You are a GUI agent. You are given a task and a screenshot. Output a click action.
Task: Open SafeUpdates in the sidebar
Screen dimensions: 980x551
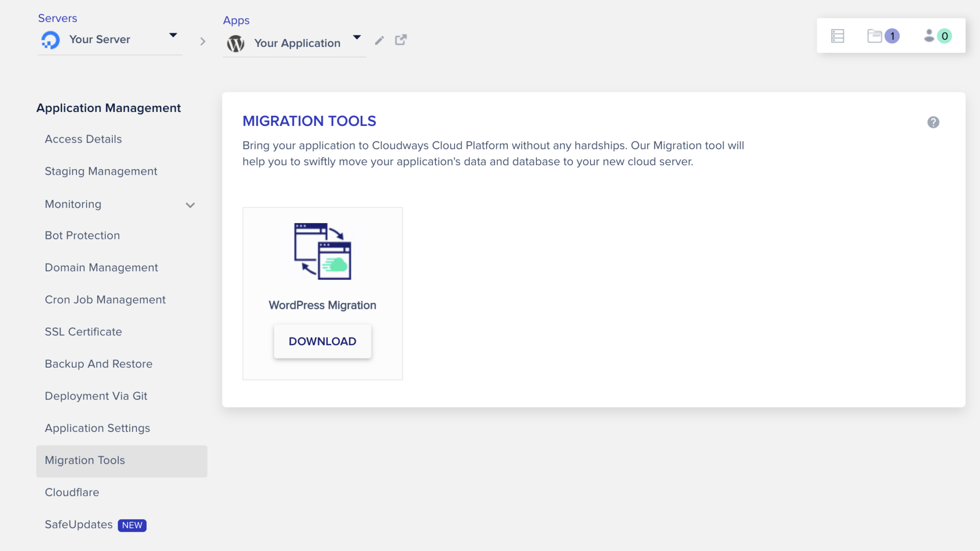(x=79, y=525)
